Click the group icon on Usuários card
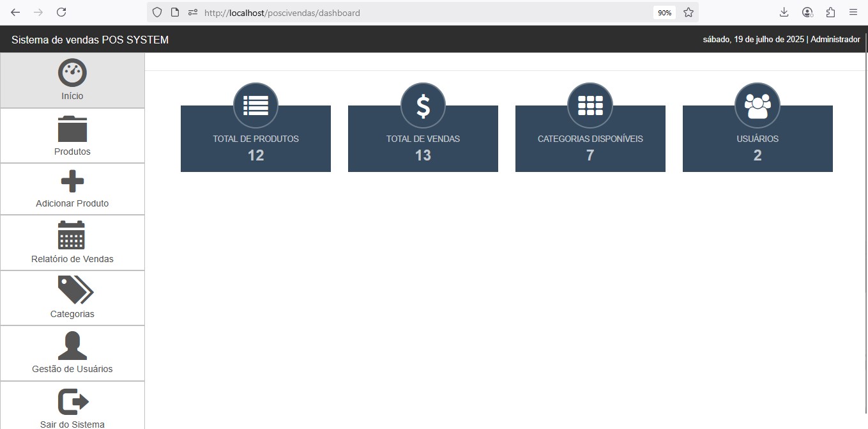Image resolution: width=868 pixels, height=429 pixels. [757, 105]
